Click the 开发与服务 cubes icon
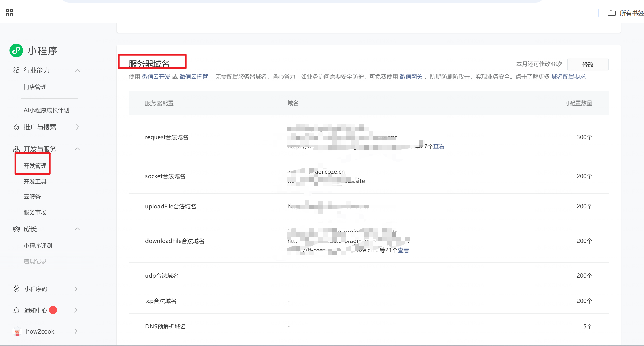 click(x=16, y=149)
